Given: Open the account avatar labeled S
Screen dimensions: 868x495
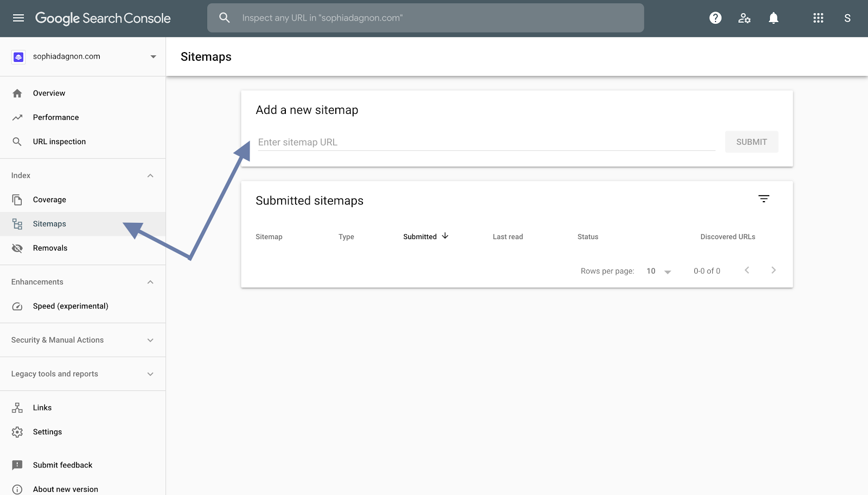Looking at the screenshot, I should [847, 18].
